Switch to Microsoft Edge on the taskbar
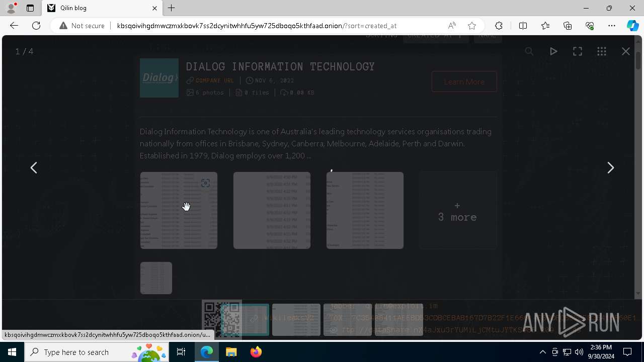This screenshot has width=644, height=362. (x=207, y=352)
